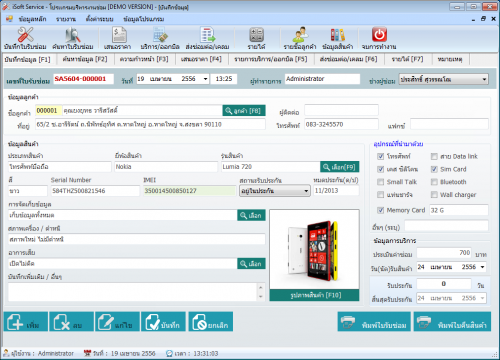Image resolution: width=500 pixels, height=360 pixels.
Task: Toggle the Data link cable checkbox
Action: pos(434,156)
